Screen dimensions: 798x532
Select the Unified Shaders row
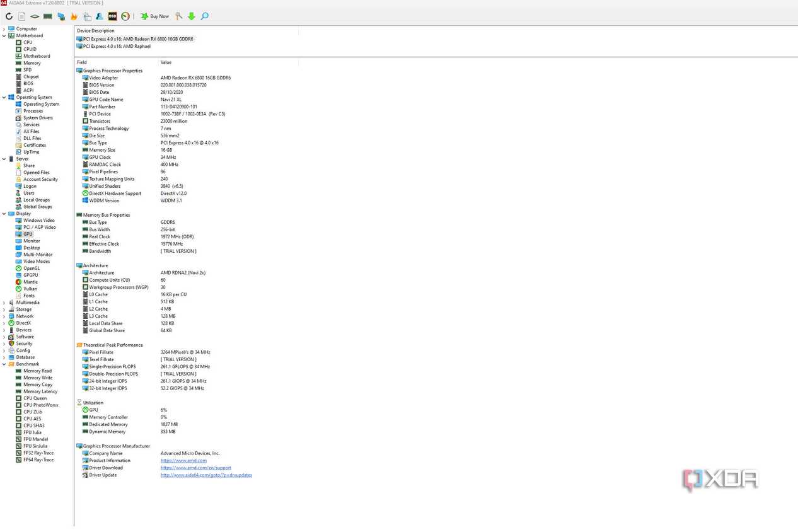click(132, 186)
